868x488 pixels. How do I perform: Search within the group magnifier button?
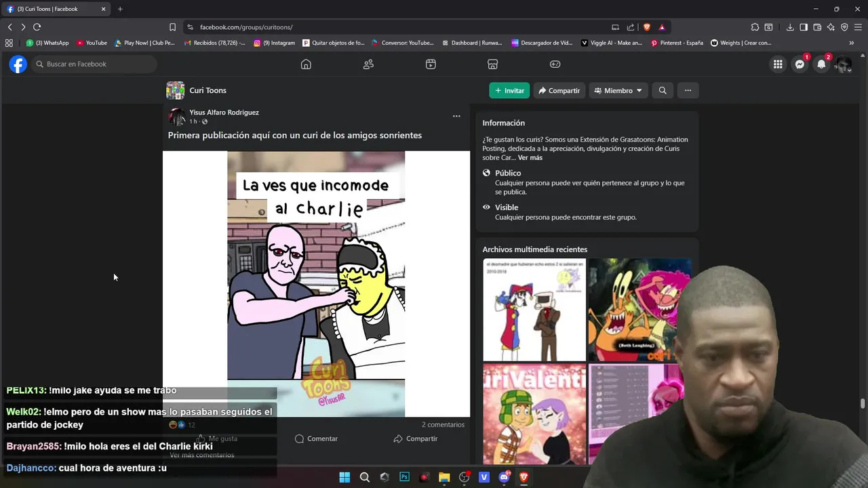(663, 90)
